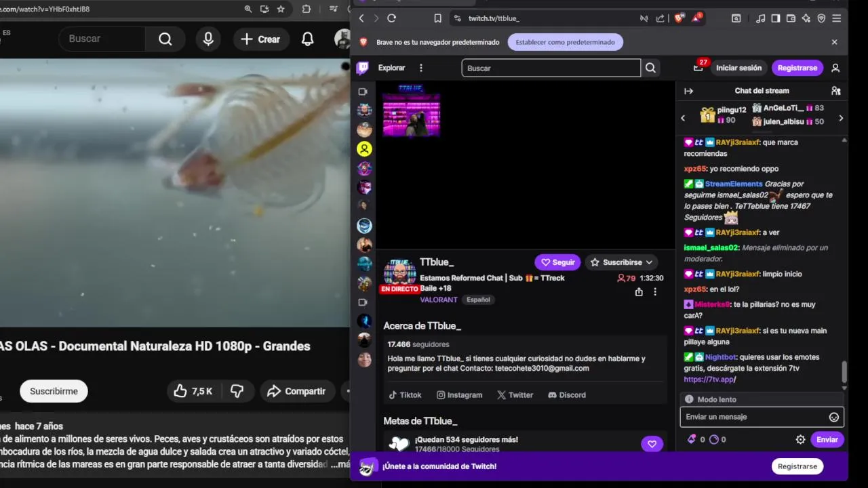Click the Bits icon below chat input
Viewport: 868px width, 488px height.
[x=692, y=439]
